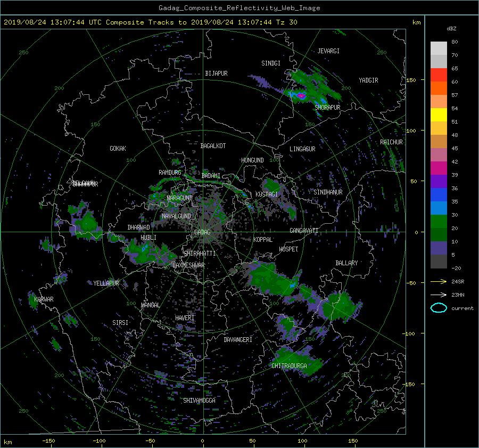Click the GADAG radar center label
Image resolution: width=479 pixels, height=448 pixels.
tap(202, 232)
